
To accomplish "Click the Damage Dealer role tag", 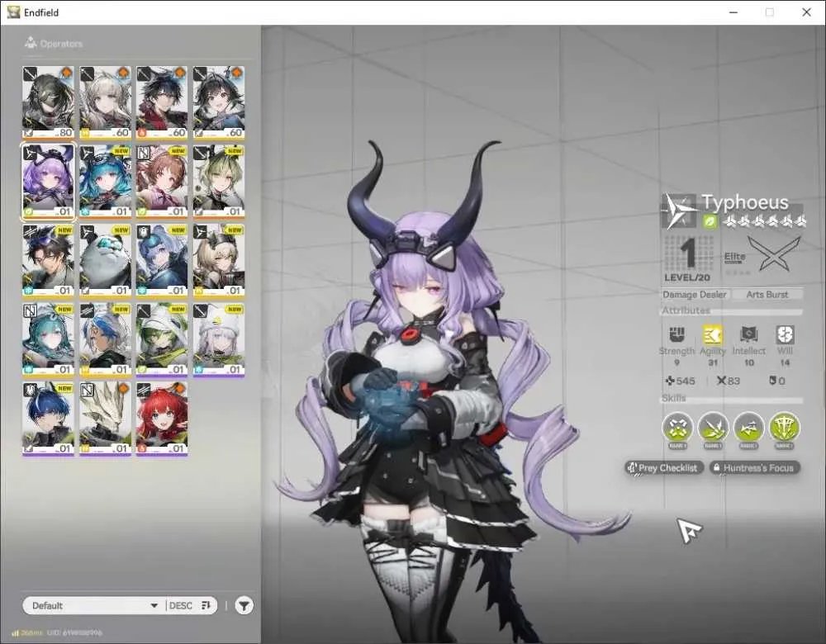I will 695,295.
